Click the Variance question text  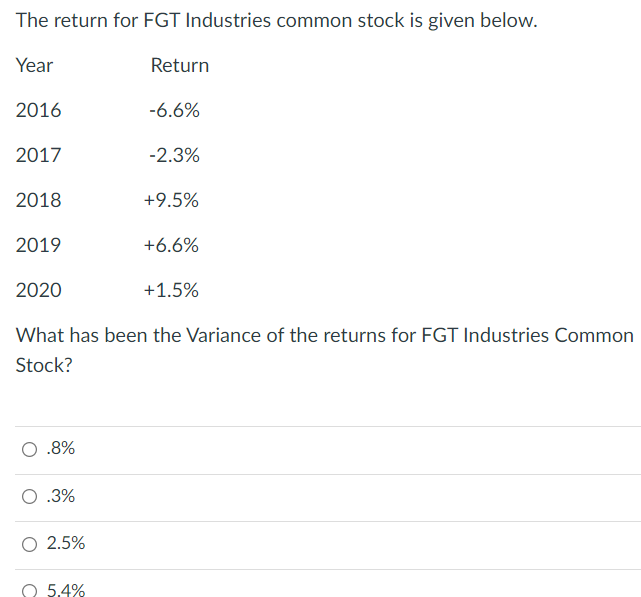pyautogui.click(x=324, y=336)
